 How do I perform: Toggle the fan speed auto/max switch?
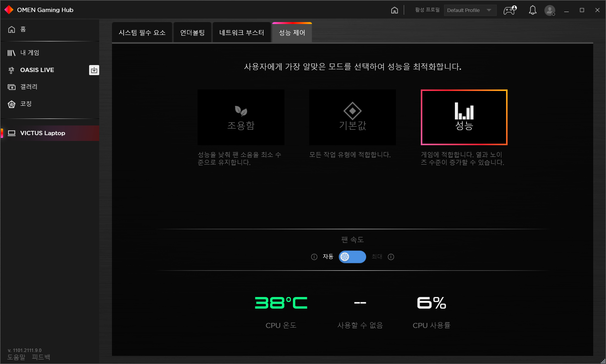tap(353, 257)
